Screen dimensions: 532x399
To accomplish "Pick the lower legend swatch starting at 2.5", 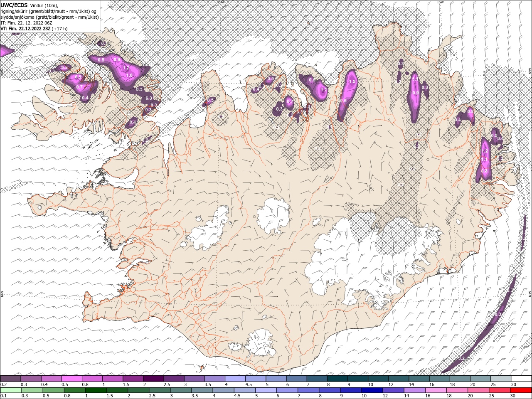I will coord(160,390).
